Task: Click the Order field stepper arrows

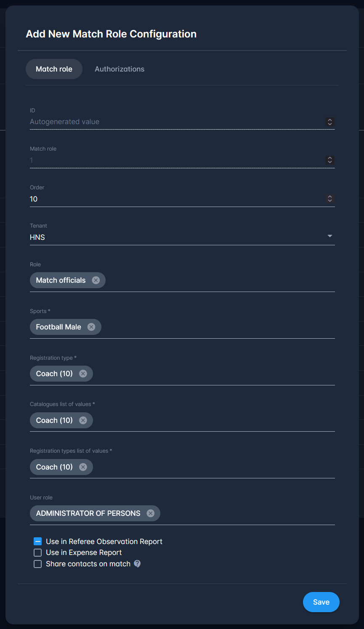Action: pos(330,199)
